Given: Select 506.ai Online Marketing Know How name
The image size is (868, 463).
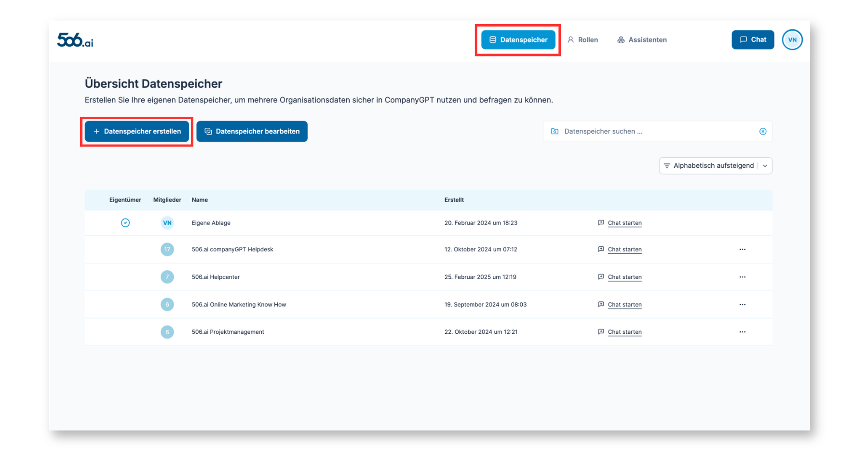Looking at the screenshot, I should click(239, 304).
